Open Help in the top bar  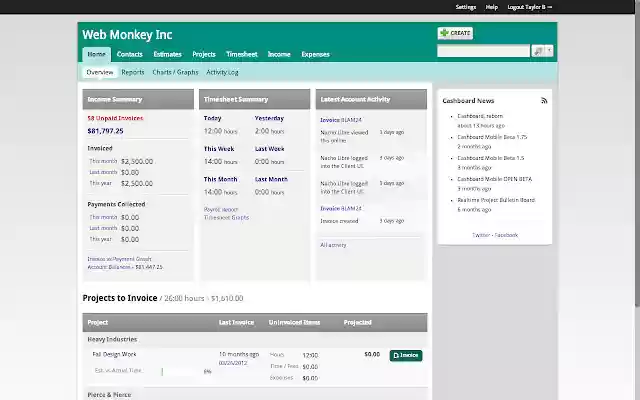(x=491, y=7)
